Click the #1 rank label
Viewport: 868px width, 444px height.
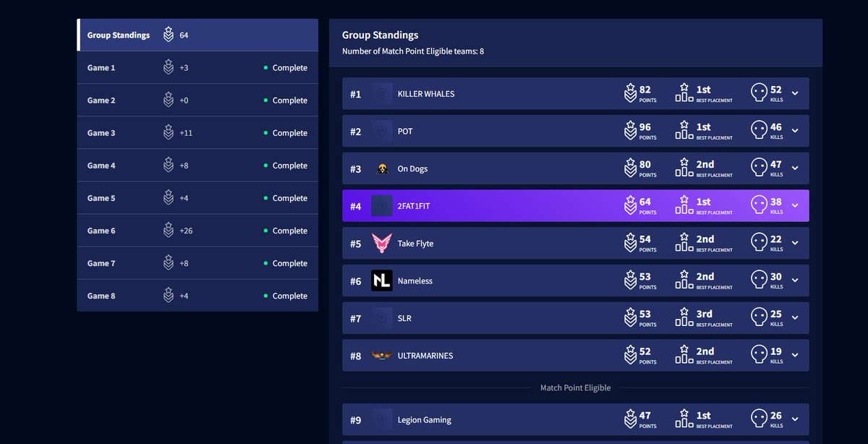pyautogui.click(x=355, y=94)
